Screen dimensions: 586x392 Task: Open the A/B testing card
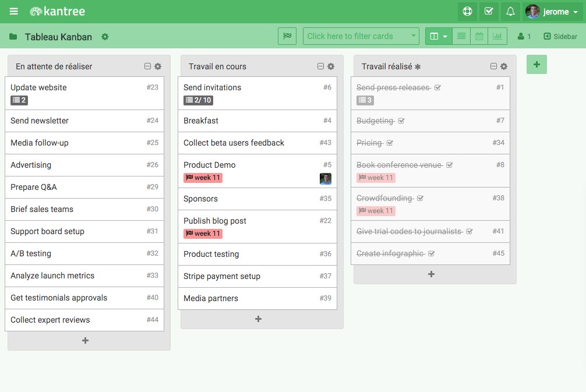point(84,253)
